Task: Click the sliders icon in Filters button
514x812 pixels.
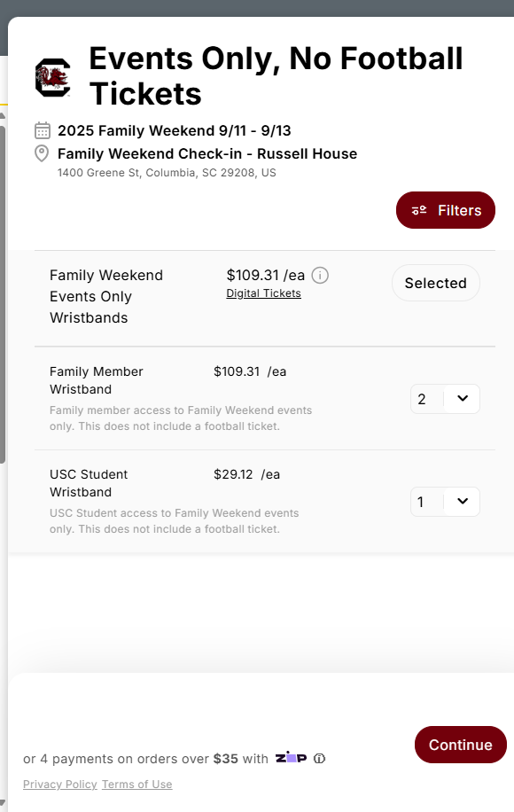Action: (419, 210)
